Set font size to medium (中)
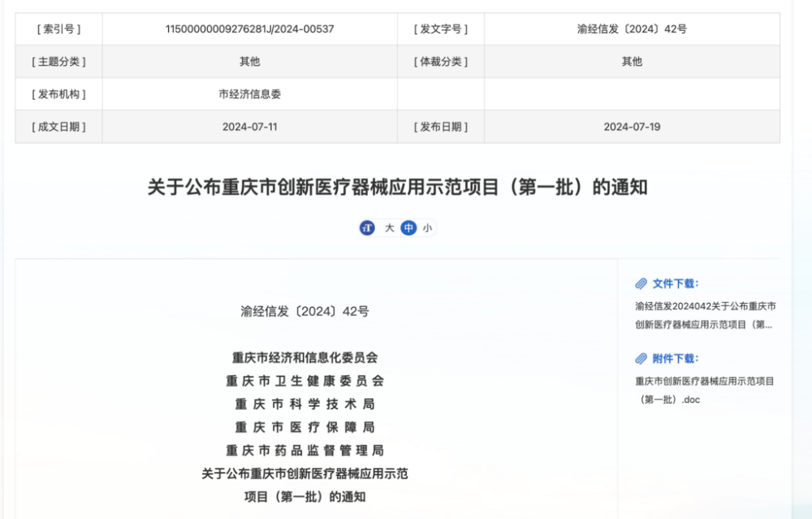This screenshot has height=519, width=812. tap(408, 228)
